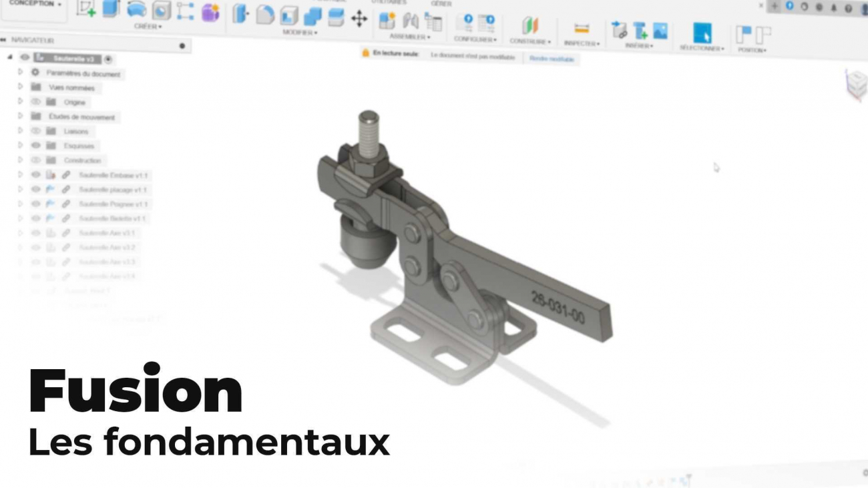Viewport: 868px width, 488px height.
Task: Toggle visibility of Sauterelle Embase v1:1
Action: pyautogui.click(x=36, y=175)
